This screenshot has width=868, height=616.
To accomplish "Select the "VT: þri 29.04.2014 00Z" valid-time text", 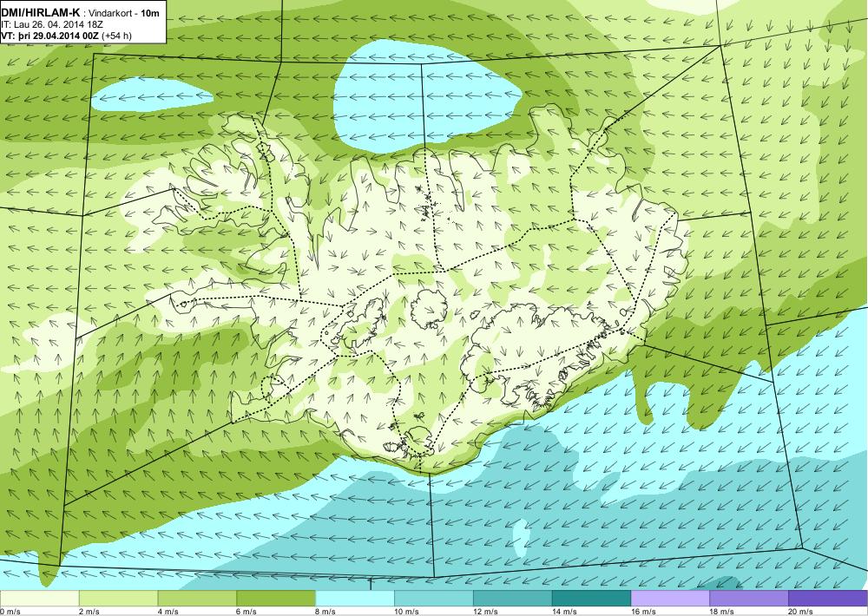I will pyautogui.click(x=49, y=36).
